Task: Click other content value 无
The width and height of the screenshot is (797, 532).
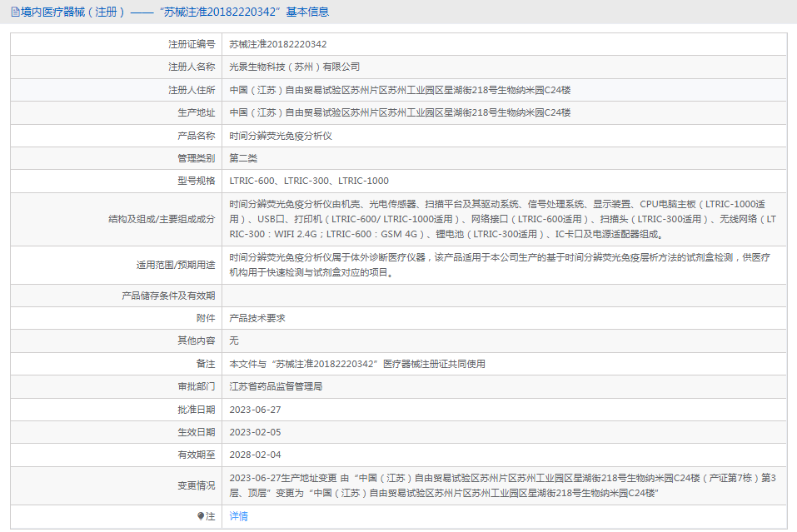Action: (x=234, y=341)
